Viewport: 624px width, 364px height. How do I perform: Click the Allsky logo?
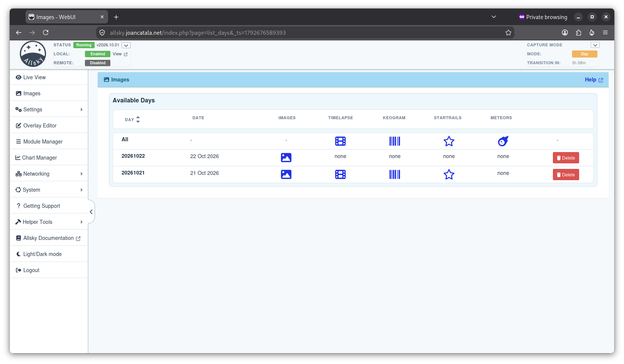(33, 54)
